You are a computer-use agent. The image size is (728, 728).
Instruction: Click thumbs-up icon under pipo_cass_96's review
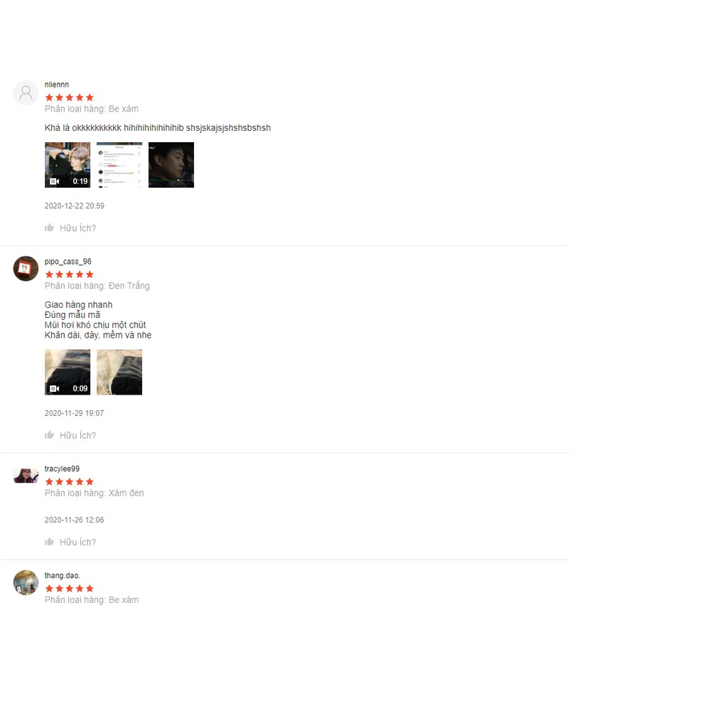pyautogui.click(x=49, y=435)
